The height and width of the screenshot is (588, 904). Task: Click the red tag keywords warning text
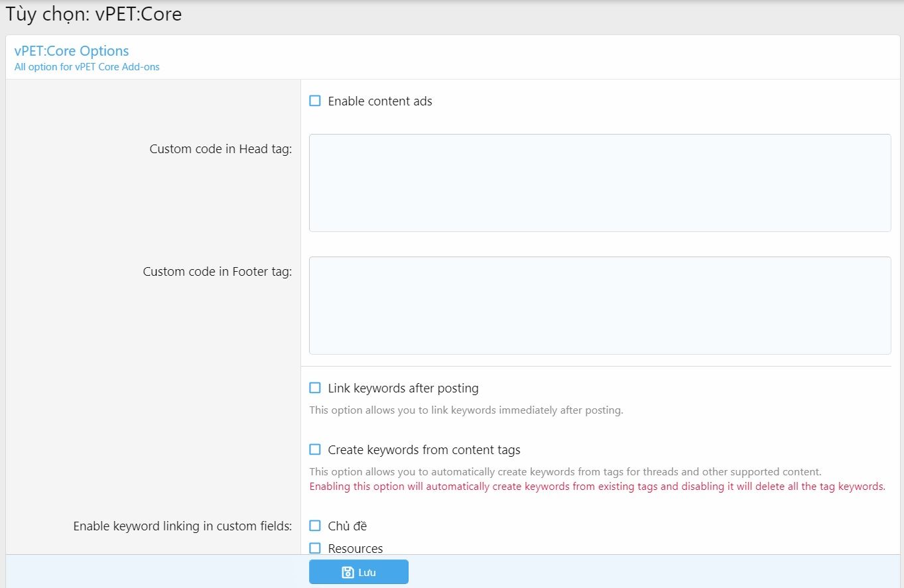click(597, 487)
